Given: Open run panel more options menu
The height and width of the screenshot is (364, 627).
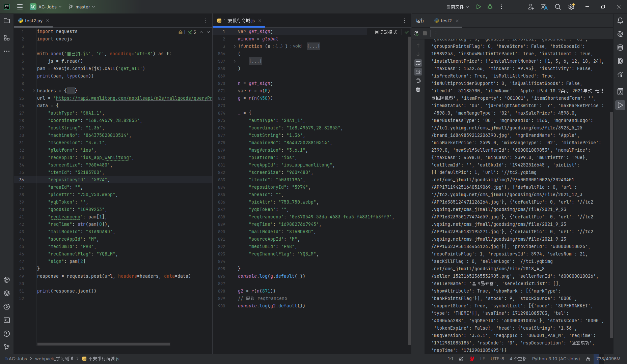Looking at the screenshot, I should 436,33.
